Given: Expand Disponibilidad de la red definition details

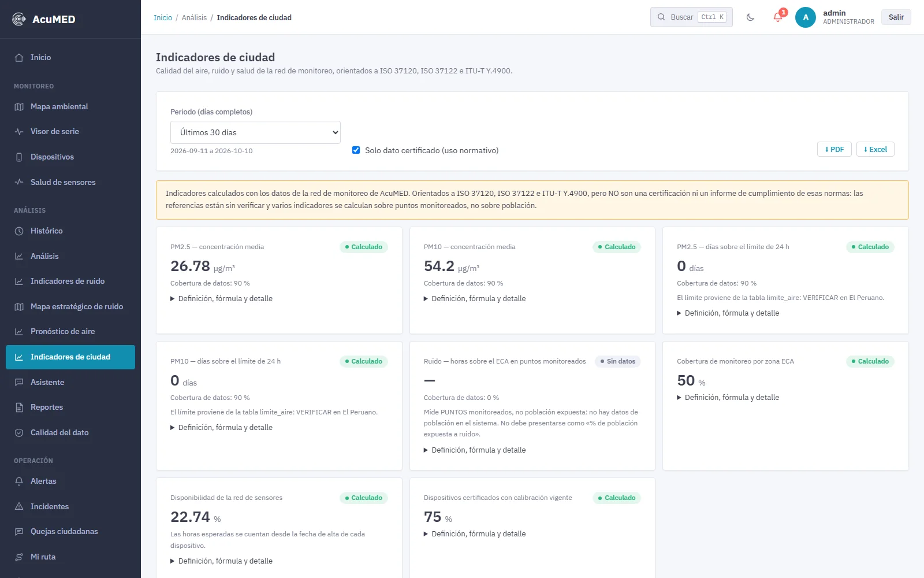Looking at the screenshot, I should coord(221,561).
